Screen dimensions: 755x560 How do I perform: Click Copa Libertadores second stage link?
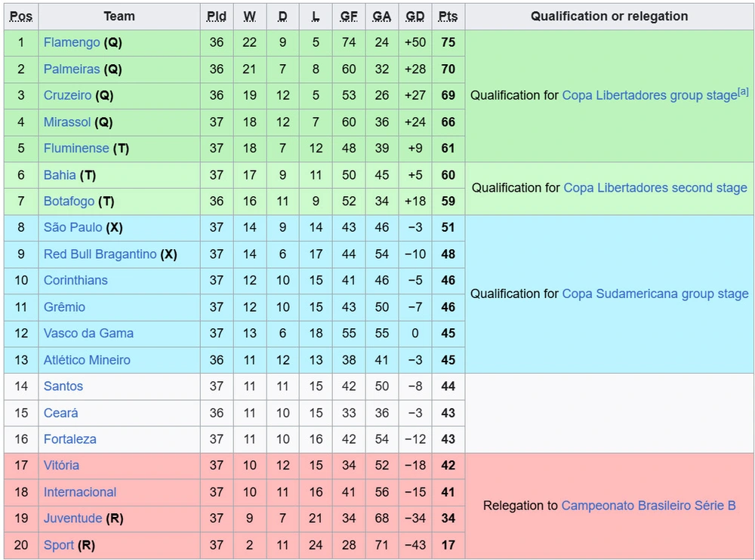click(655, 188)
